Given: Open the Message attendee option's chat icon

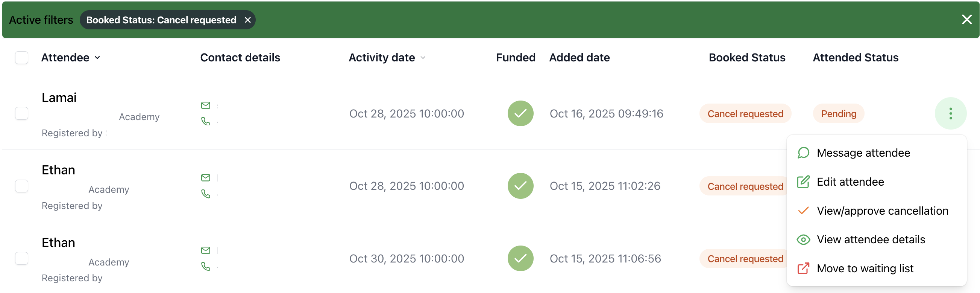Looking at the screenshot, I should tap(804, 153).
